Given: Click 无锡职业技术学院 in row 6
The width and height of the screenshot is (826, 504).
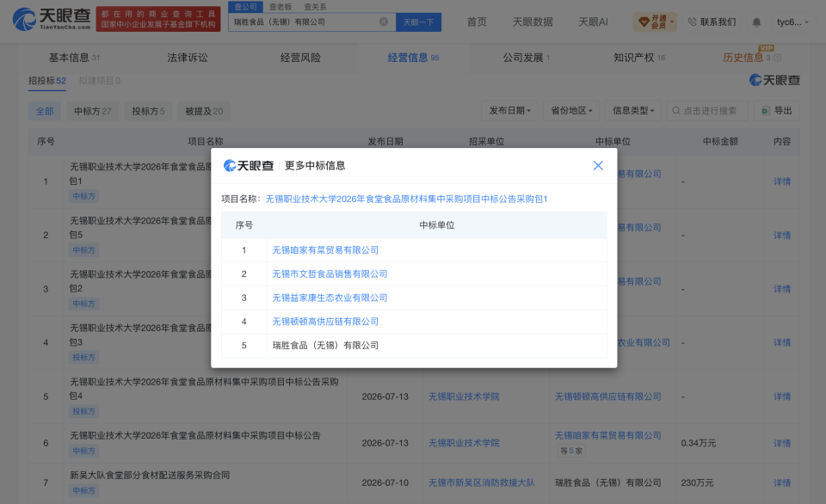Looking at the screenshot, I should point(464,443).
